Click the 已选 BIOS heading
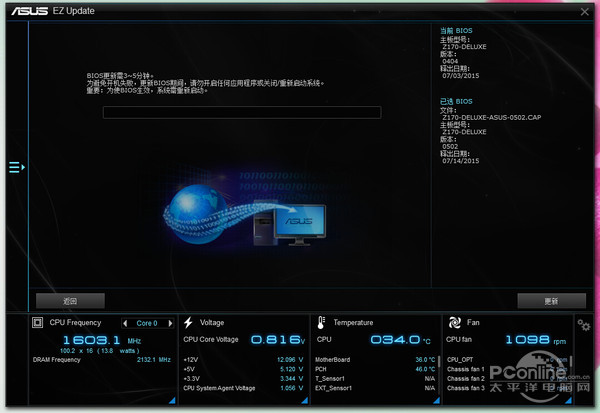This screenshot has width=600, height=413. 456,101
